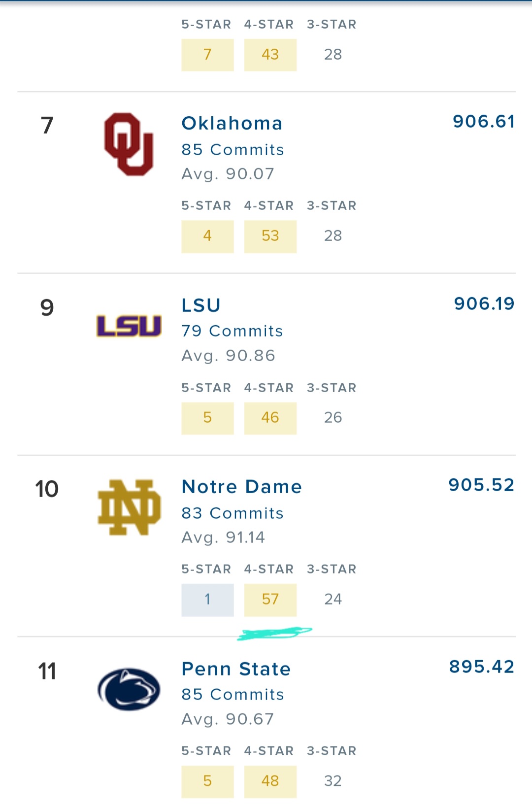
Task: Tap the Oklahoma Sooners logo
Action: click(x=129, y=144)
